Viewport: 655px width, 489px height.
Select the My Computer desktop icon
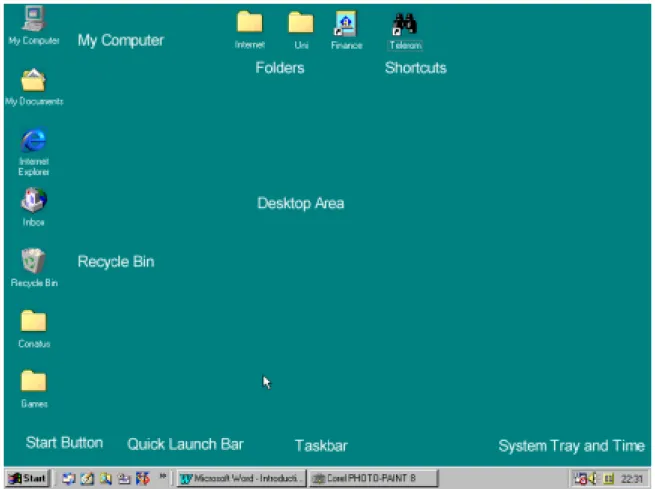coord(34,26)
